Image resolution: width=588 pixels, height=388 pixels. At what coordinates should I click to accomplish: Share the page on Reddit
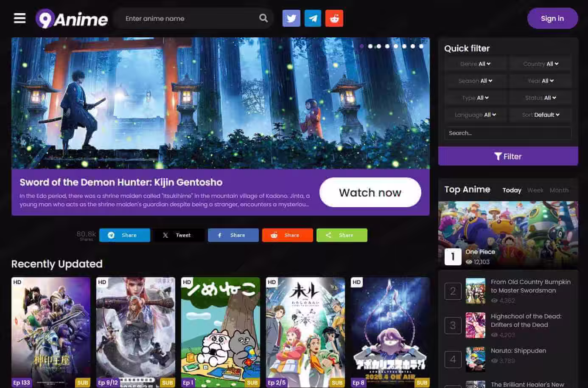pyautogui.click(x=288, y=235)
